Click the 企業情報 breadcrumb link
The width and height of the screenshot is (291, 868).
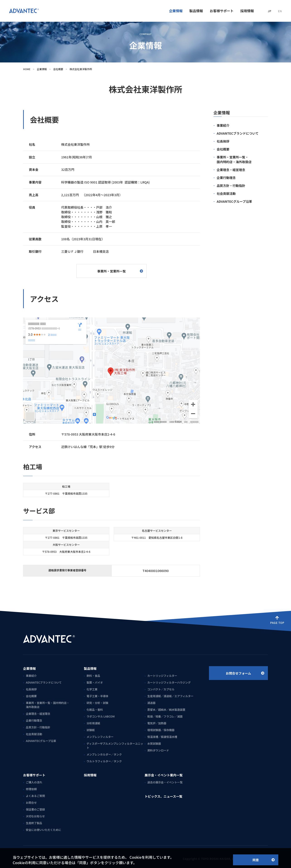[42, 69]
